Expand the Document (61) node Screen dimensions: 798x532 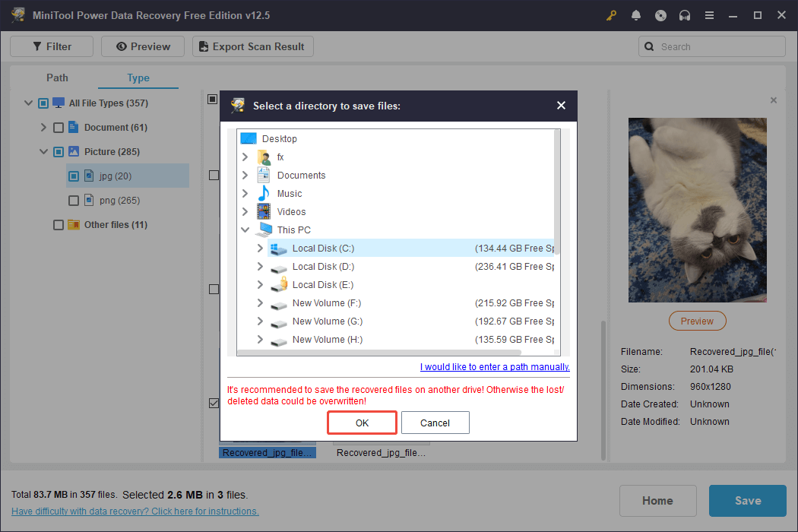click(43, 127)
